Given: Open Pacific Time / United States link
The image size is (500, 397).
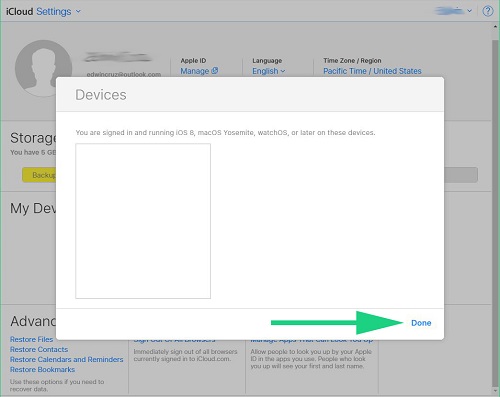Looking at the screenshot, I should (372, 71).
